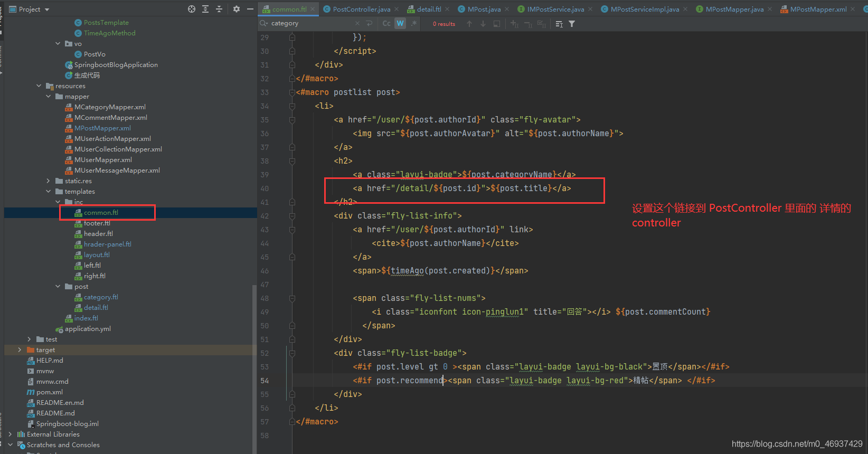Switch to MPostMapper.xml editor tab
The height and width of the screenshot is (454, 868).
(x=818, y=9)
